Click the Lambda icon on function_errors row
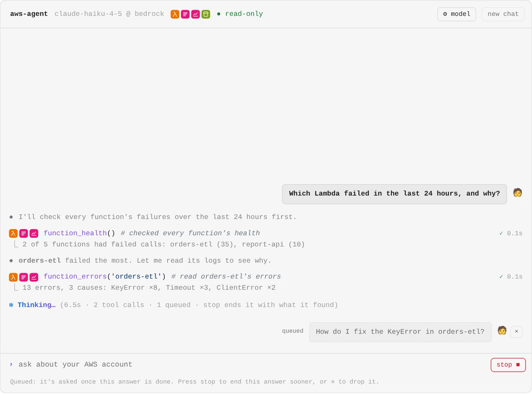The image size is (532, 394). [x=13, y=277]
